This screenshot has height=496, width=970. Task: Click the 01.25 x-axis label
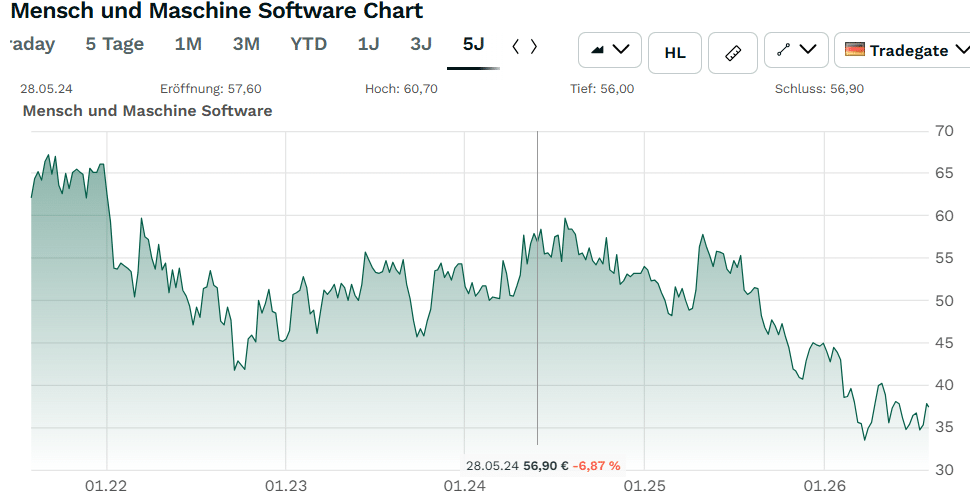(644, 486)
